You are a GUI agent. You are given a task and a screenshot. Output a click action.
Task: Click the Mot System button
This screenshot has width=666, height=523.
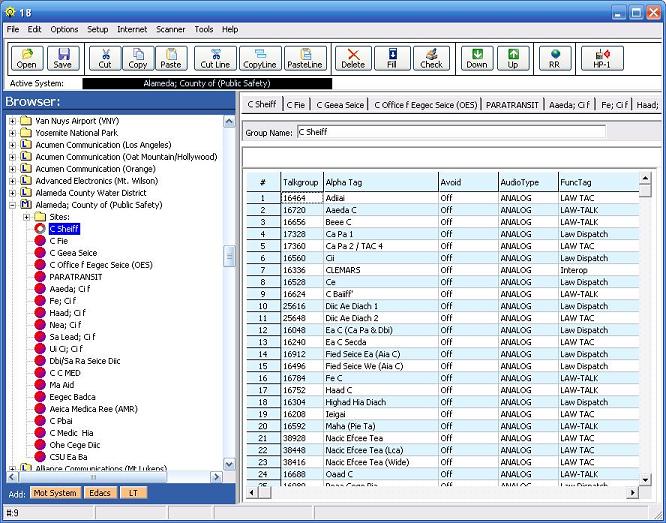55,493
